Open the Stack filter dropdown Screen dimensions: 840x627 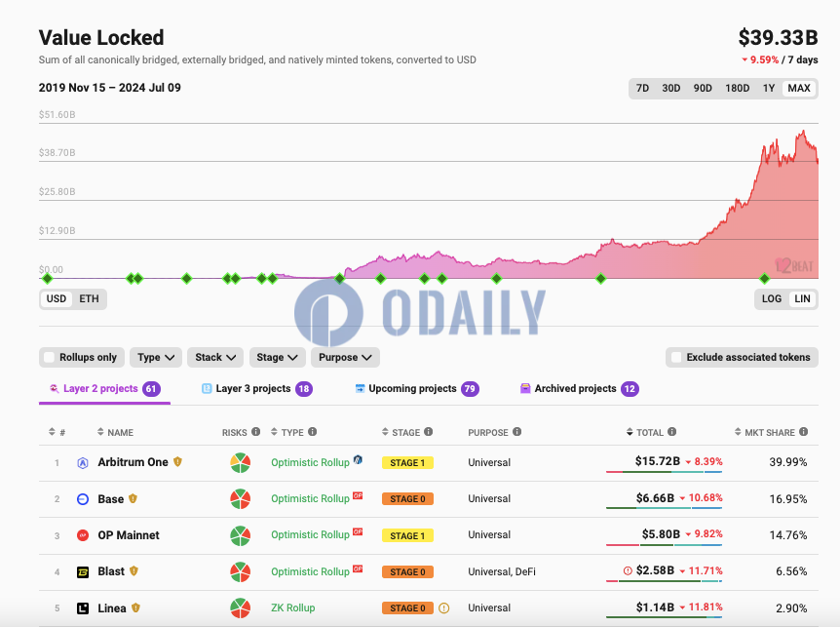[215, 358]
